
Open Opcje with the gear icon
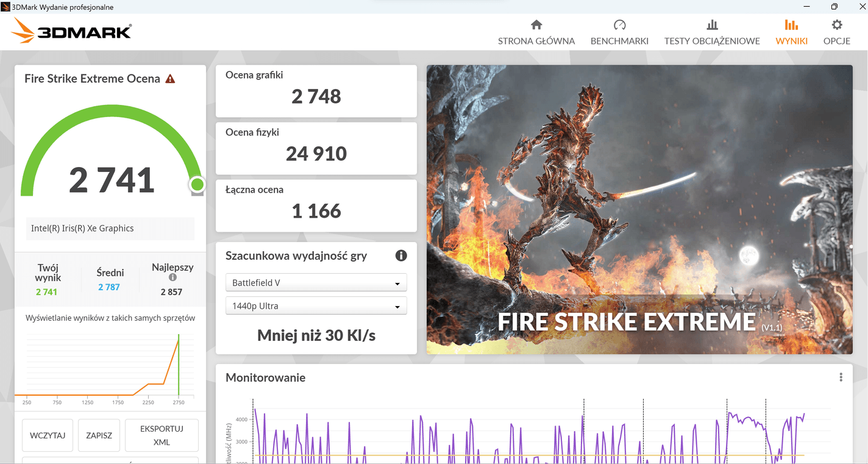click(837, 25)
